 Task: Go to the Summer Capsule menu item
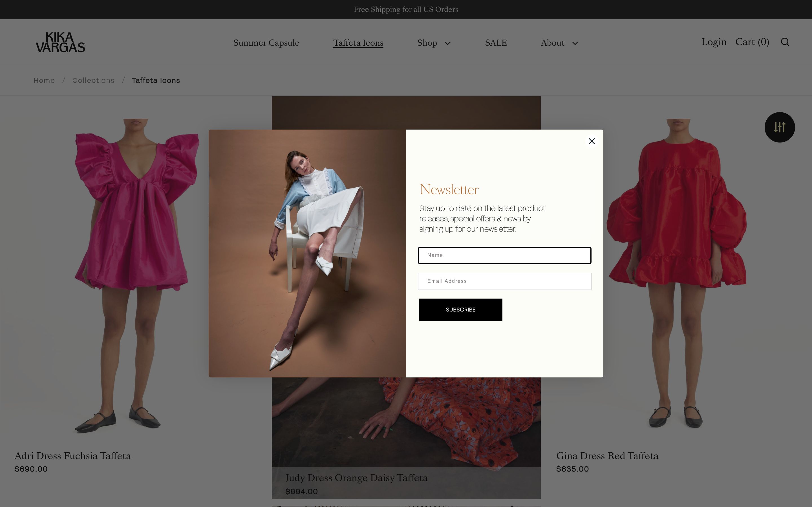coord(266,43)
